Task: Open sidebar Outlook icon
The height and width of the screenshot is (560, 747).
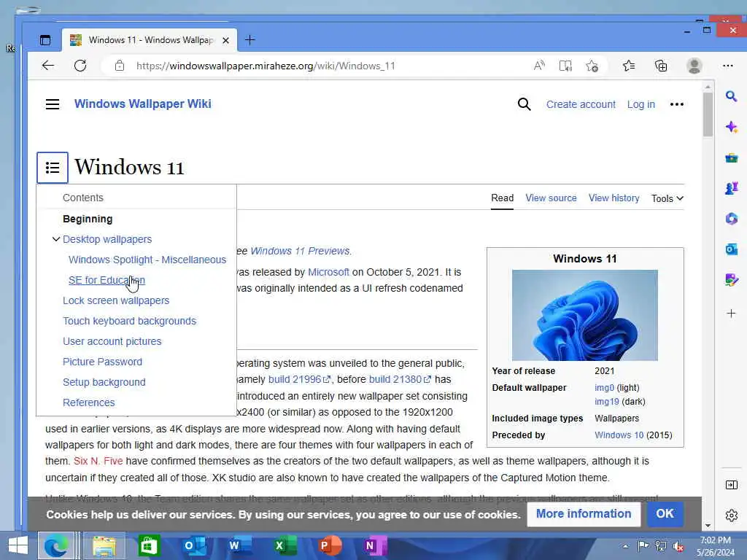Action: click(x=731, y=249)
